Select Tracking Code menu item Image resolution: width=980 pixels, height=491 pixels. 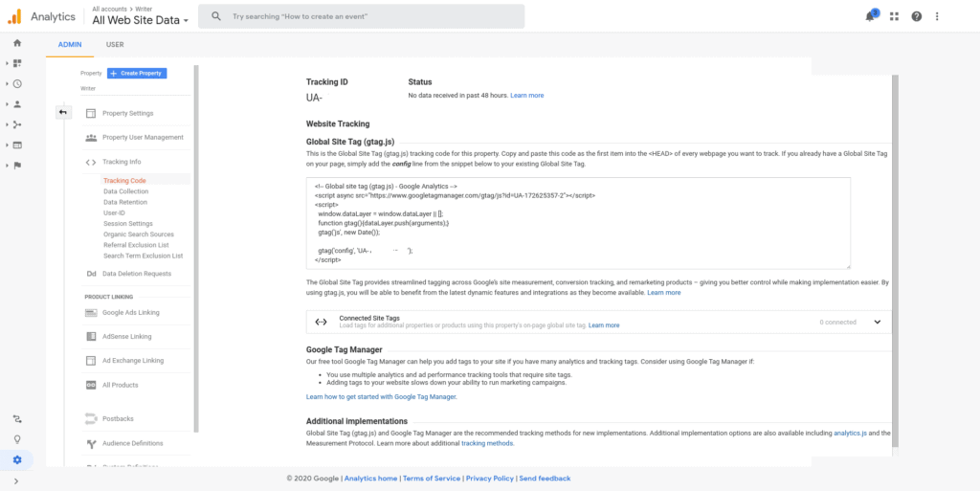click(x=124, y=181)
